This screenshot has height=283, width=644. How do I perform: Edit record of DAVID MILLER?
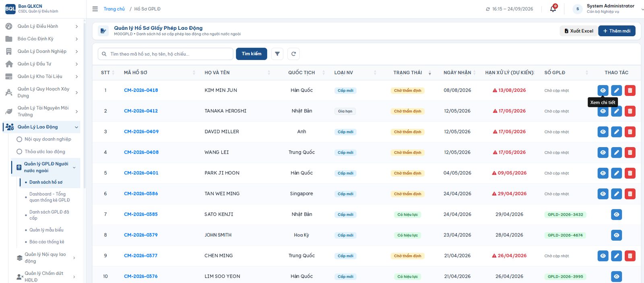pyautogui.click(x=617, y=132)
